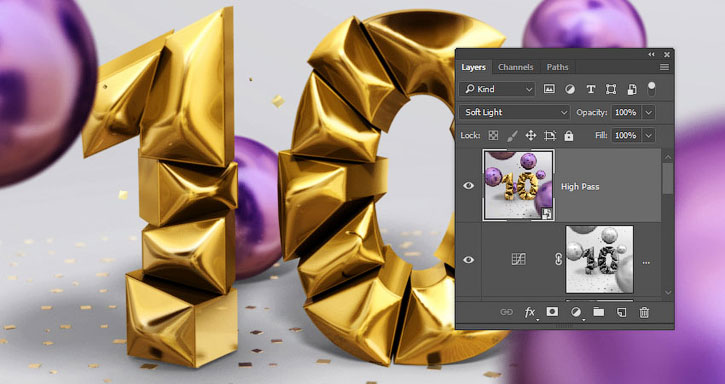Add a layer mask
725x384 pixels.
tap(552, 312)
